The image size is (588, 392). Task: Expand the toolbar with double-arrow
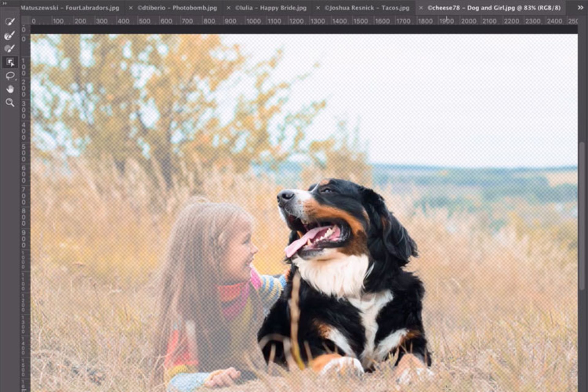[5, 3]
